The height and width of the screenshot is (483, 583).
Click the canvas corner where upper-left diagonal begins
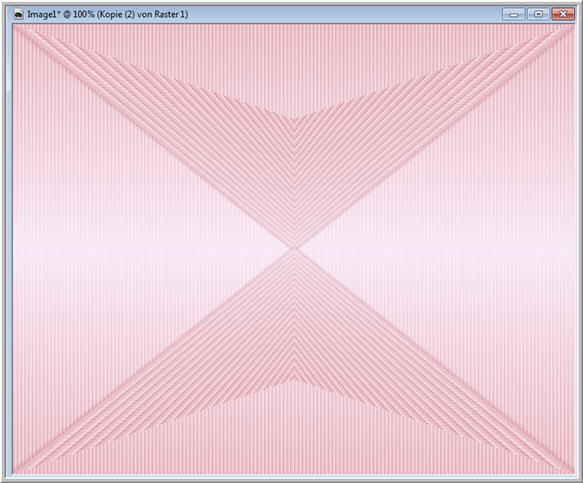(x=15, y=27)
